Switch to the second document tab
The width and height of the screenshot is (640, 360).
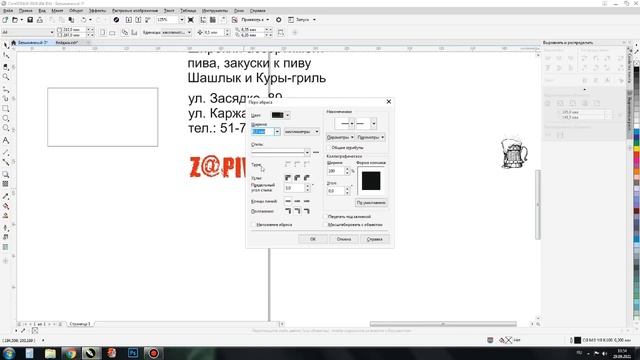(67, 42)
